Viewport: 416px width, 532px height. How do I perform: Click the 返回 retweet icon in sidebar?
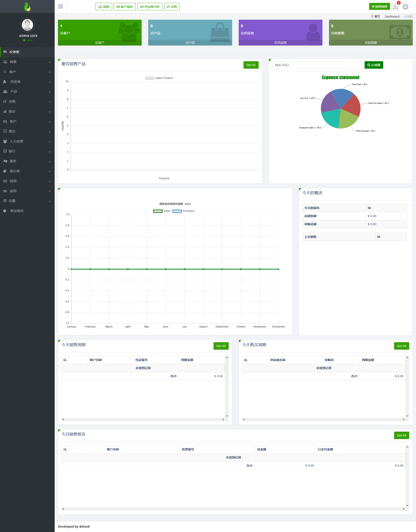[5, 191]
